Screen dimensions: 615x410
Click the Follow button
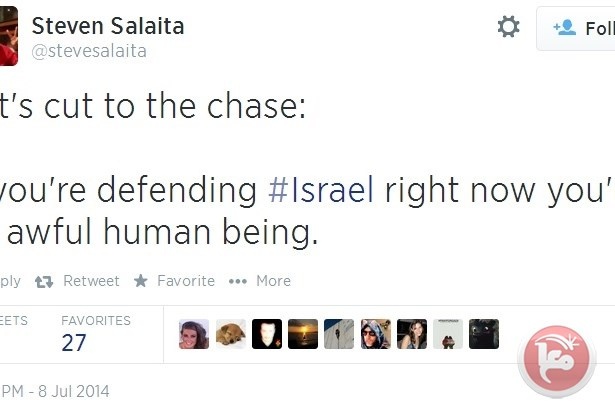[576, 28]
